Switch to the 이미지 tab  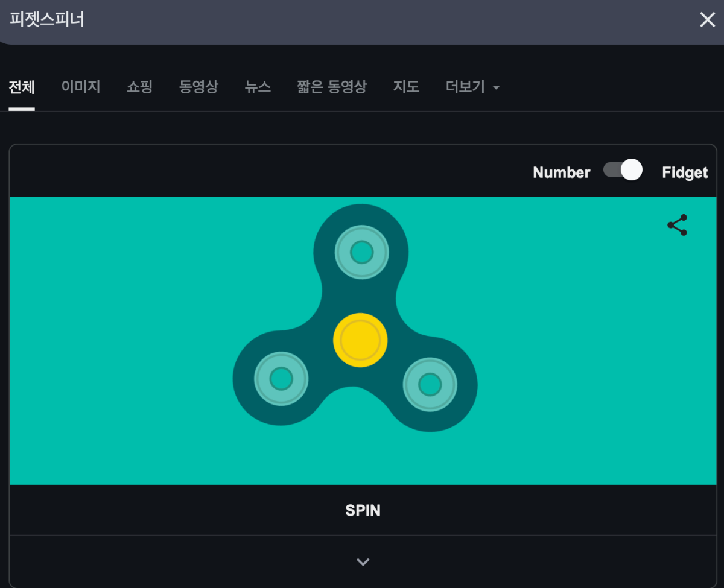[80, 87]
